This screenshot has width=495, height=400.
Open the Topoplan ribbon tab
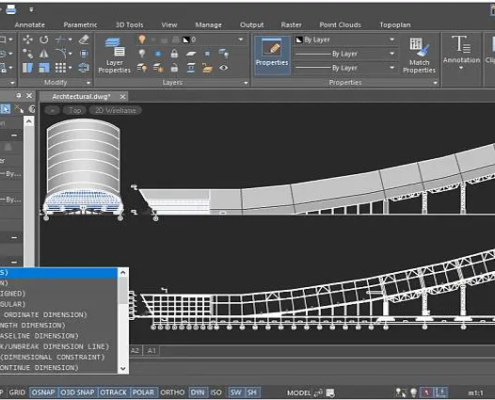[395, 25]
